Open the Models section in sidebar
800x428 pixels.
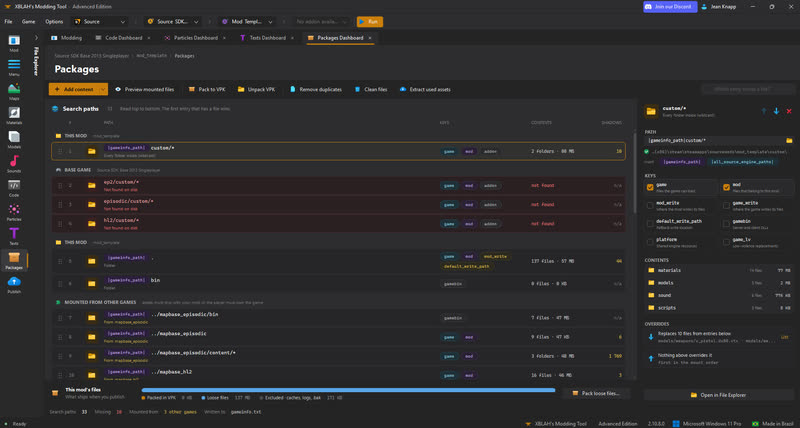[14, 140]
